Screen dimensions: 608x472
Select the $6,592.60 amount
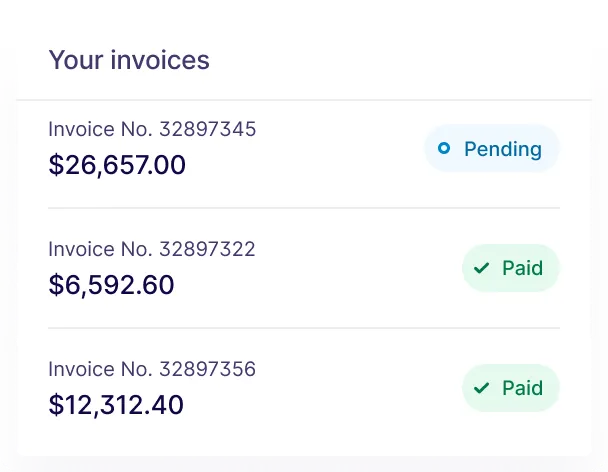coord(111,285)
